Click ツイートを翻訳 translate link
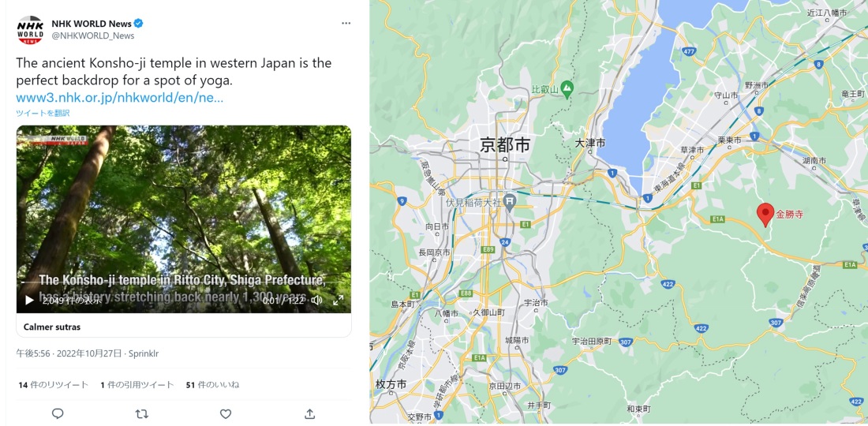Screen dimensions: 868x426 click(x=43, y=113)
